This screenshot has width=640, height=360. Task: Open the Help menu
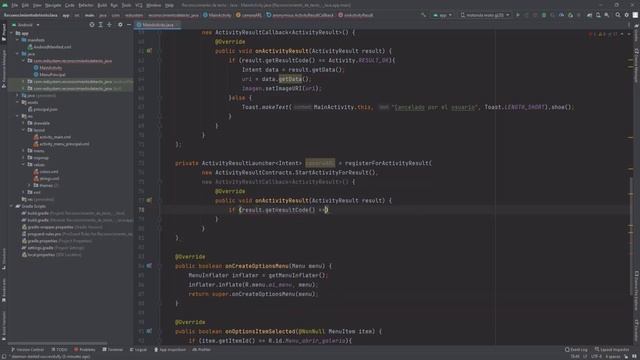169,5
